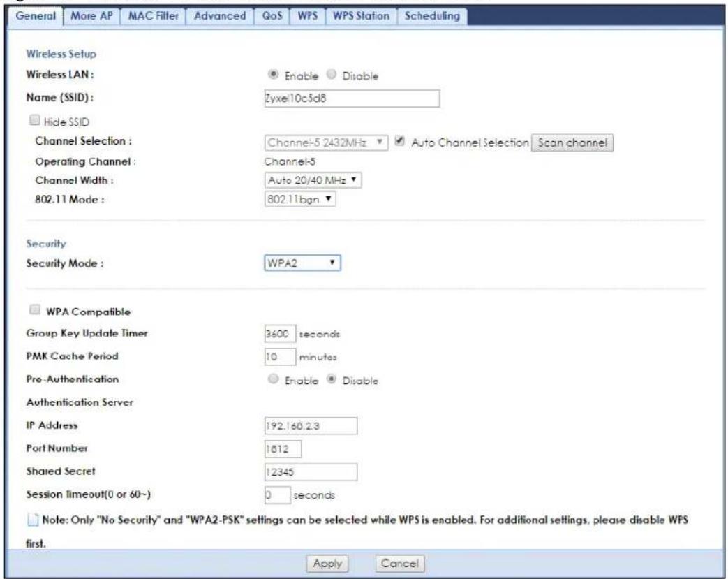Open the Security Mode dropdown

coord(302,263)
